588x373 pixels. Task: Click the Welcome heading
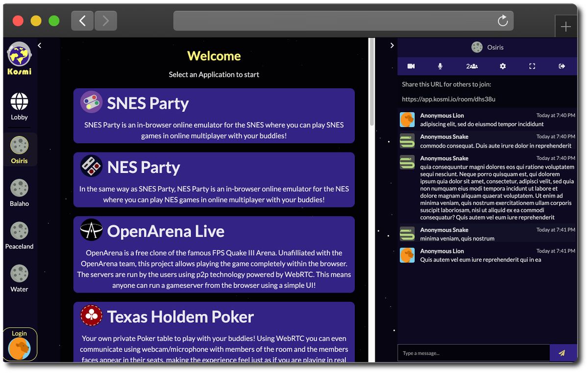point(214,56)
